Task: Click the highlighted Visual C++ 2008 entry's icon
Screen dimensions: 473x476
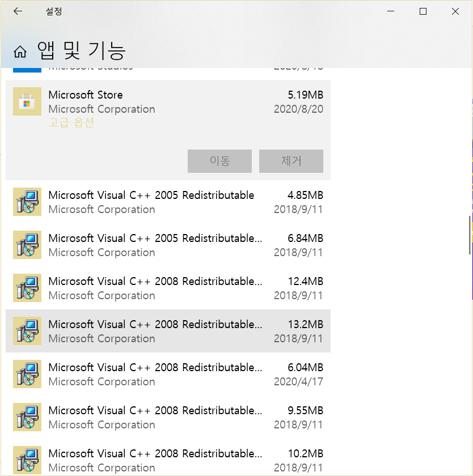Action: tap(27, 331)
